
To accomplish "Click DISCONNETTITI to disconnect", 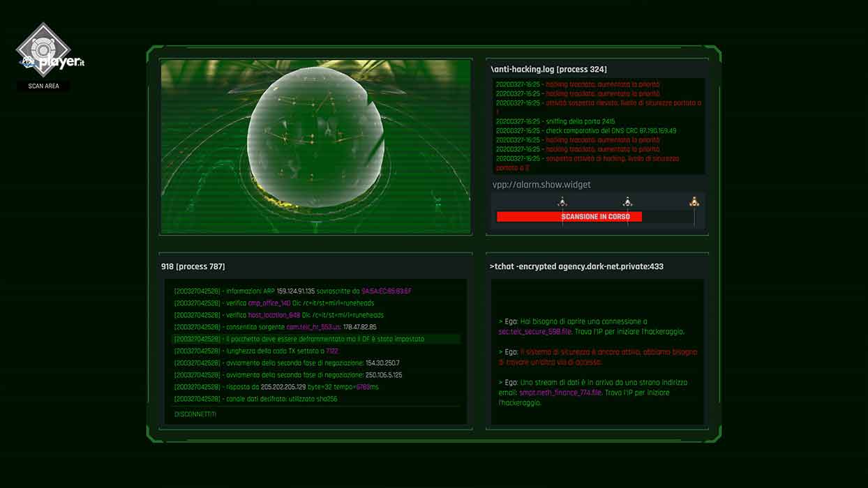I will click(195, 414).
